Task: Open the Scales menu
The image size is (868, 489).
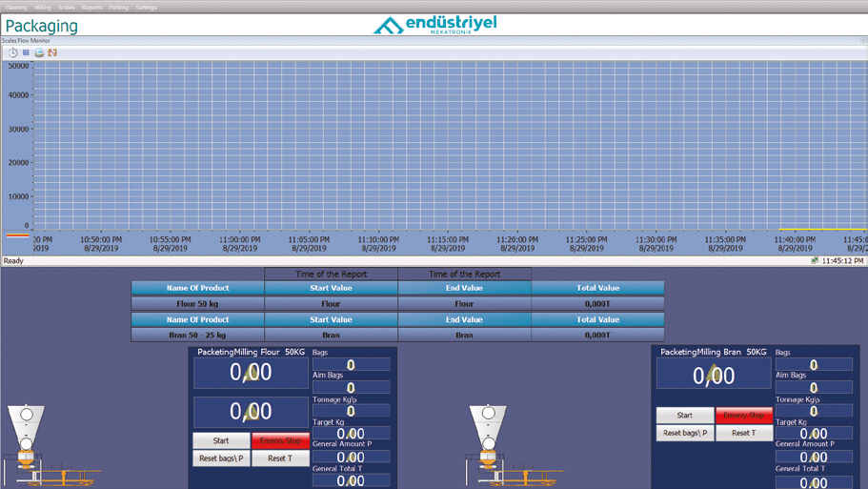Action: 67,7
